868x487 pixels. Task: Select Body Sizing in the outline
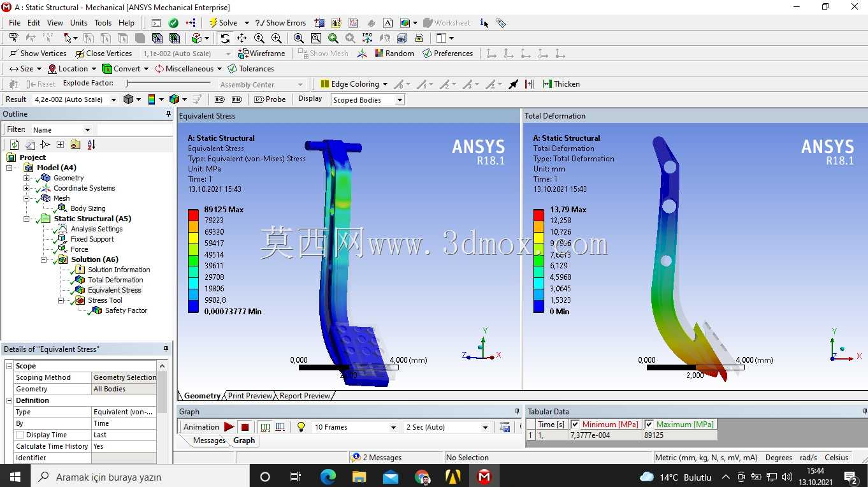point(88,208)
